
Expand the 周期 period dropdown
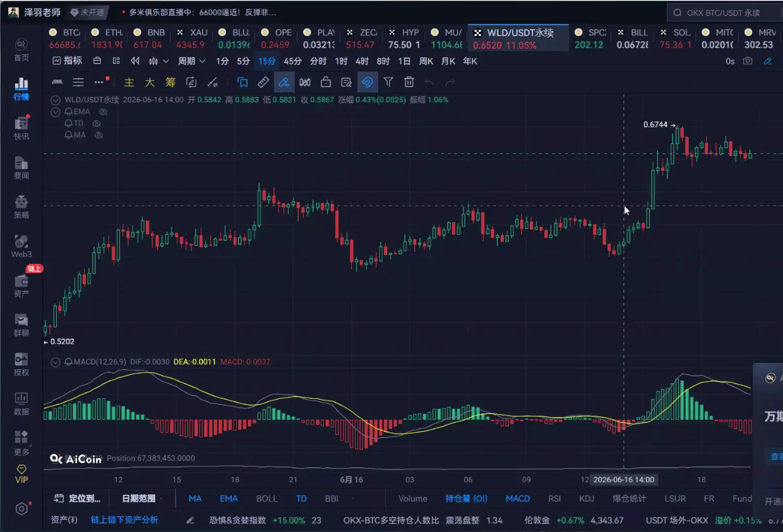click(192, 61)
